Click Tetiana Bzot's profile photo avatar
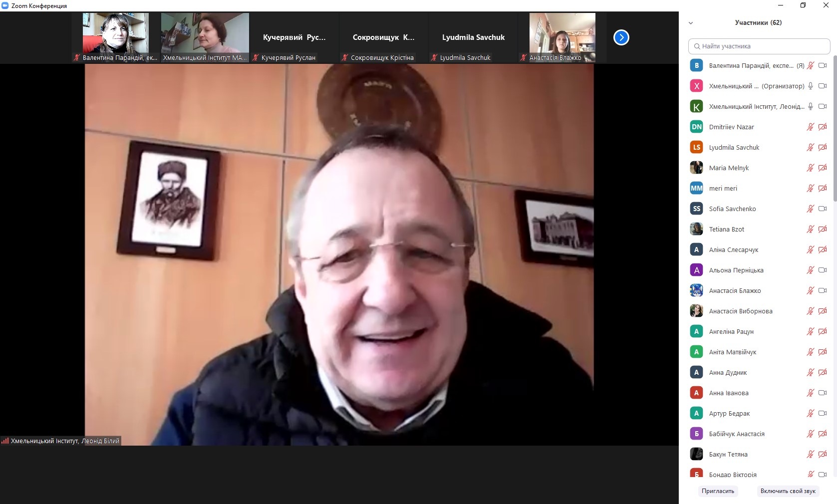 [696, 229]
